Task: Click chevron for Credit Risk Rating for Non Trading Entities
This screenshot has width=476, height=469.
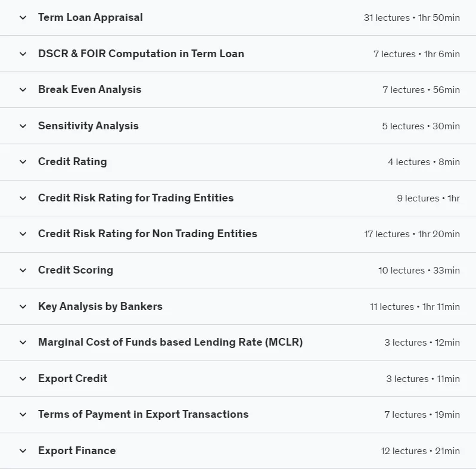Action: (23, 234)
